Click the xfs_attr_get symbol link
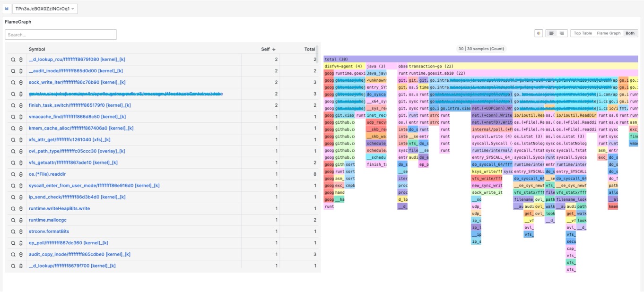The height and width of the screenshot is (292, 644). click(x=70, y=140)
